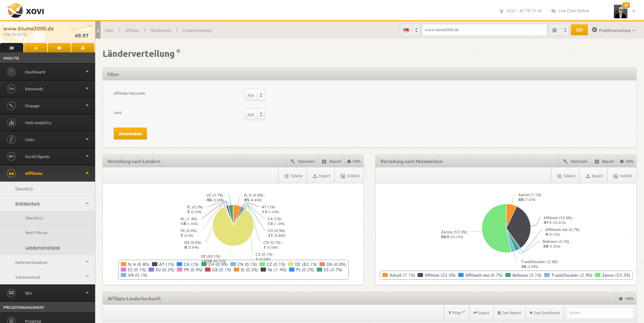Open the Projektverwaltung menu
This screenshot has height=323, width=644.
pyautogui.click(x=613, y=30)
